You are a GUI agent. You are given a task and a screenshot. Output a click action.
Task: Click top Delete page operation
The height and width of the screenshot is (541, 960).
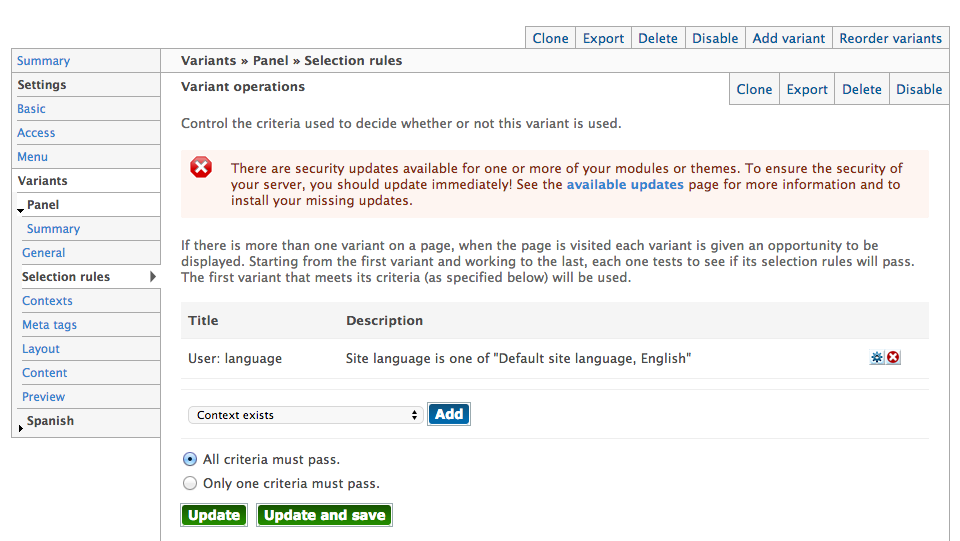coord(658,38)
